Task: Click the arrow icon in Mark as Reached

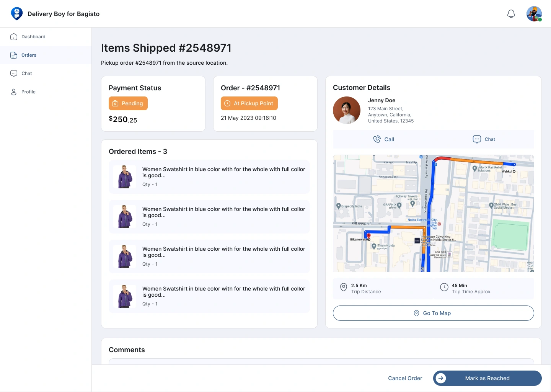Action: tap(441, 378)
